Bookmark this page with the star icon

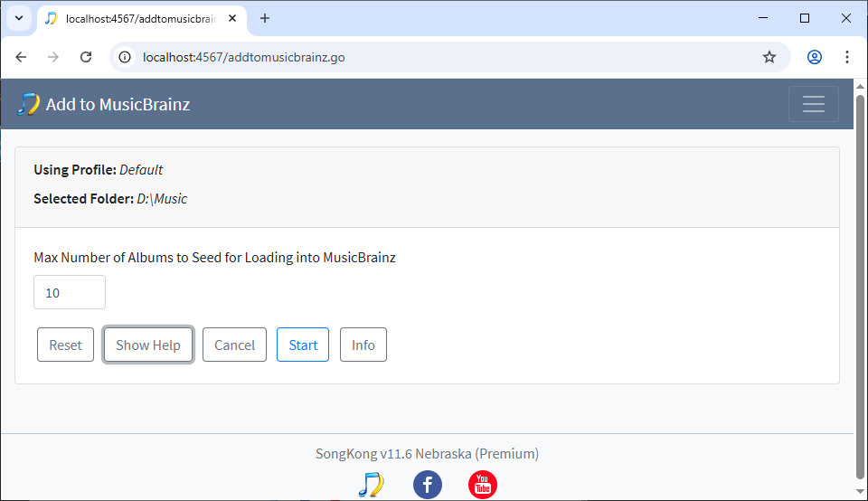pos(769,57)
